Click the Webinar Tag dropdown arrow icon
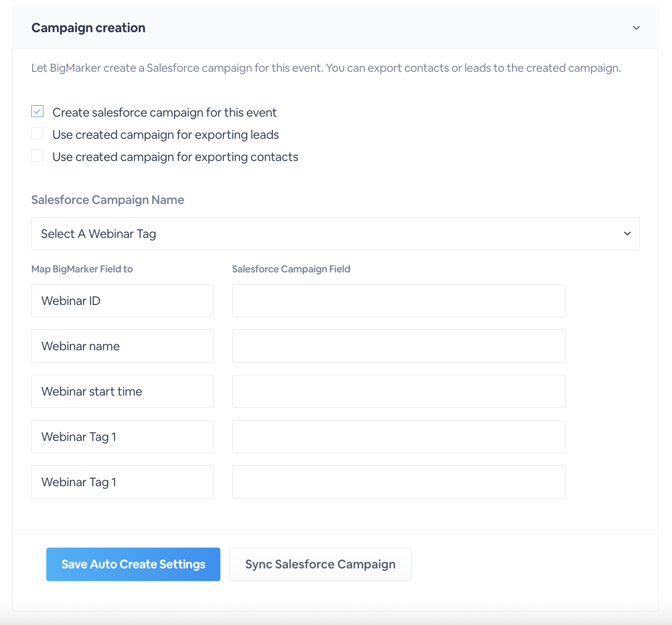This screenshot has width=672, height=625. point(627,234)
